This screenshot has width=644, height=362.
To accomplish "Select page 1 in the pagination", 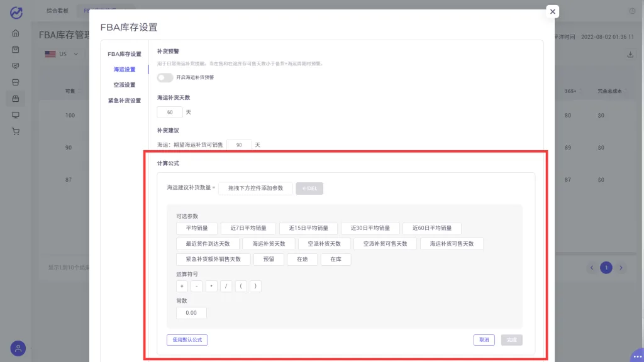I will [x=606, y=268].
